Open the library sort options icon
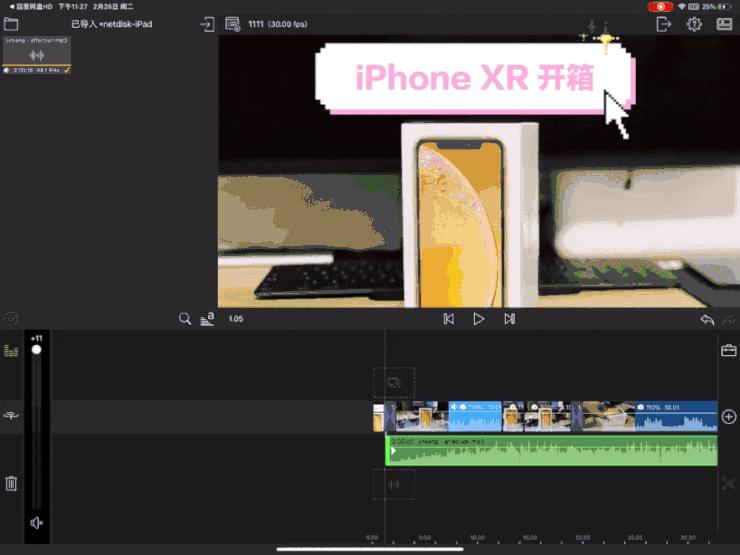Screen dimensions: 740x555 pos(207,319)
